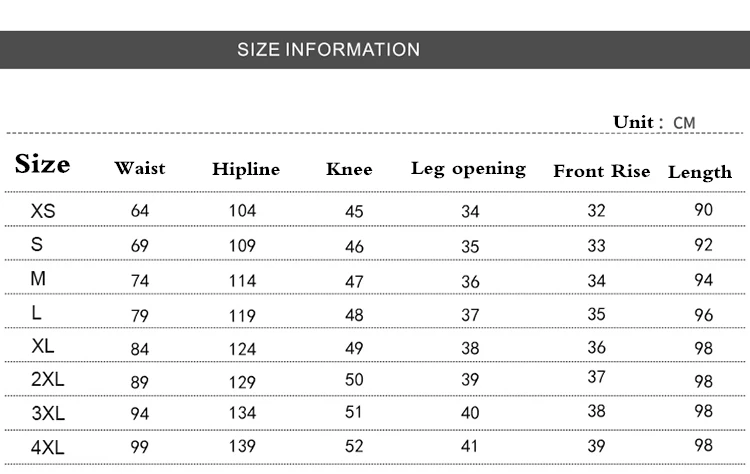Select the Hipline column header
Screen dimensions: 750x474
(246, 169)
